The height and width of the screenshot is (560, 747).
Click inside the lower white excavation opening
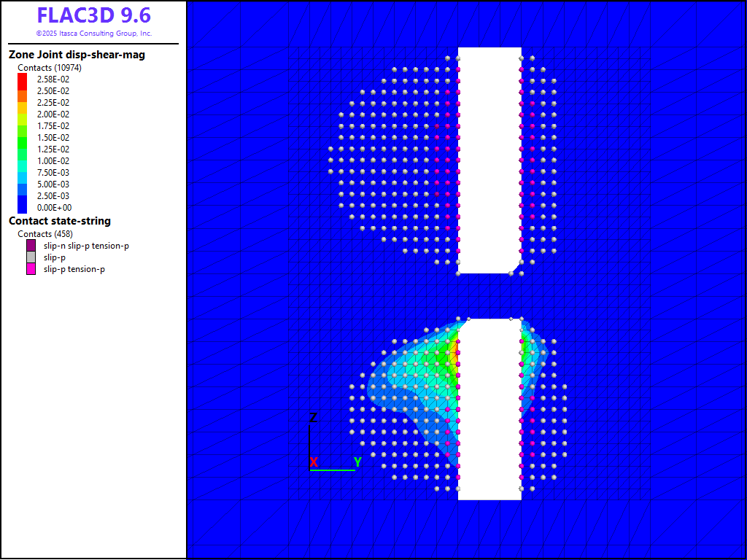pos(489,408)
